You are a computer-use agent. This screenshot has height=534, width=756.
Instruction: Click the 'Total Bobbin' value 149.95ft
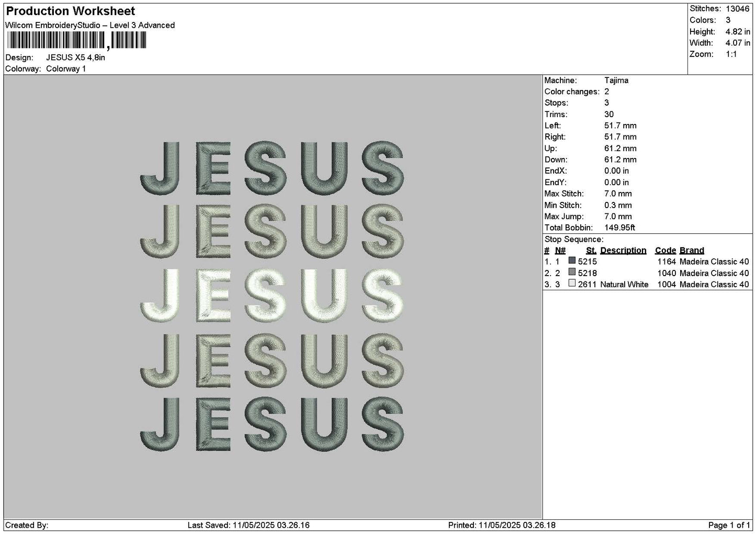point(620,228)
